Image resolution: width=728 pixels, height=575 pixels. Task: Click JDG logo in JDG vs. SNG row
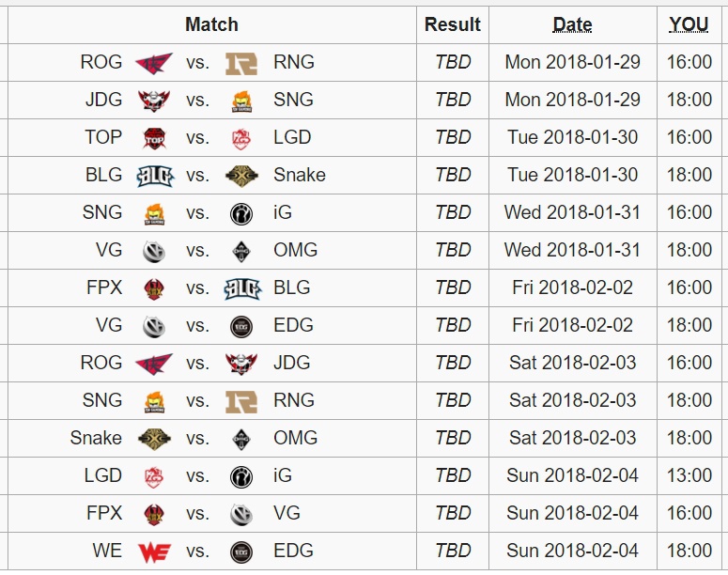155,101
